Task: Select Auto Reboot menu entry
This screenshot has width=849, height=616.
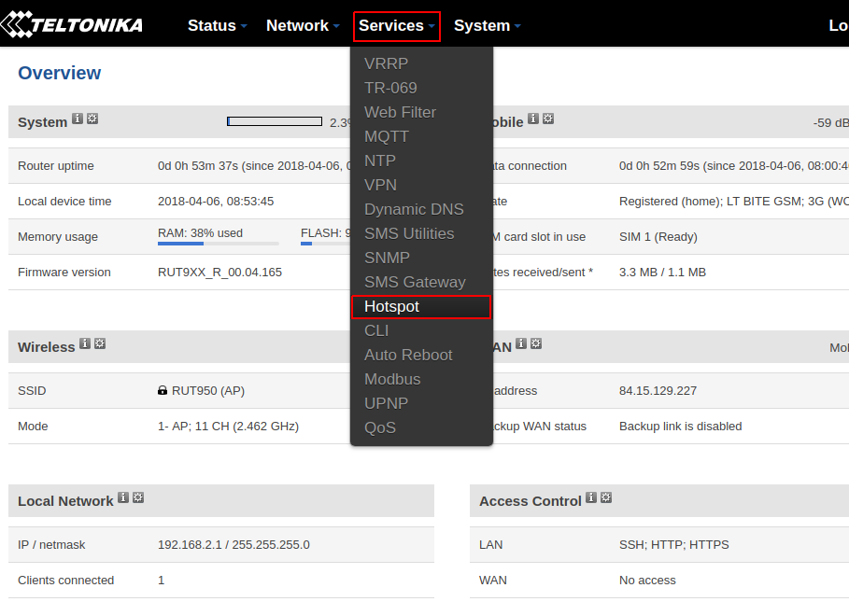Action: coord(408,355)
